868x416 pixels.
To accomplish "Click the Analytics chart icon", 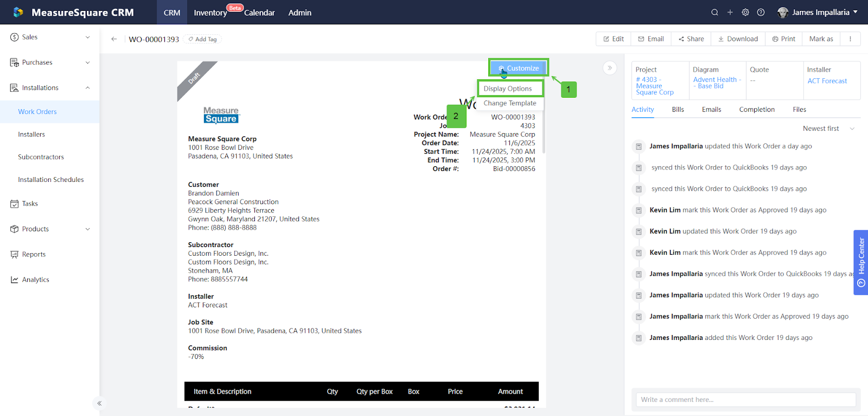I will [15, 280].
